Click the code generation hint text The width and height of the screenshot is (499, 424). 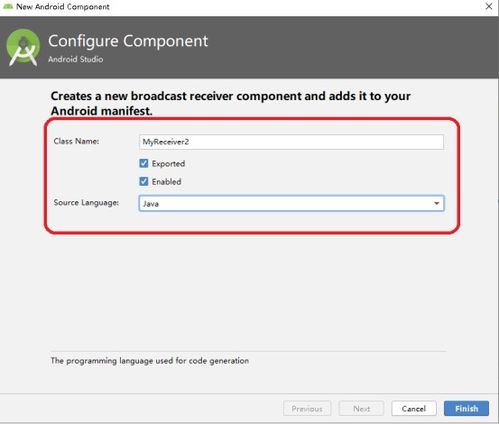pos(150,361)
